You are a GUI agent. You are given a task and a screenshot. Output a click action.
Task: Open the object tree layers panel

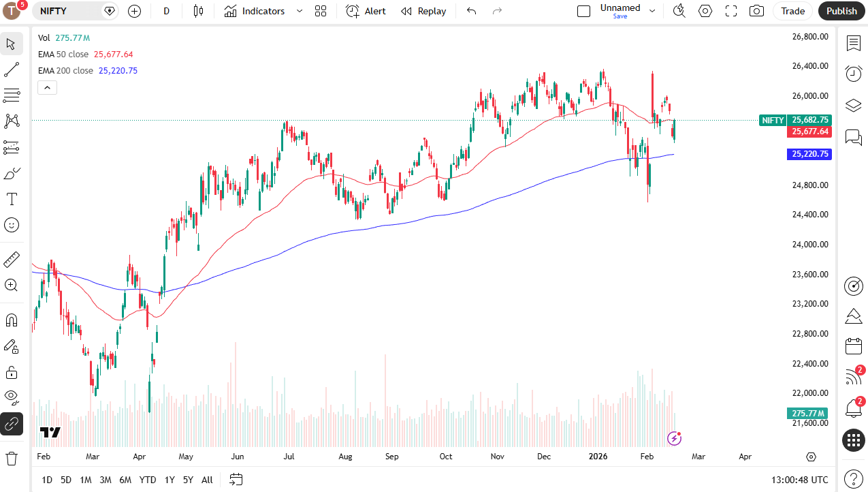[854, 106]
